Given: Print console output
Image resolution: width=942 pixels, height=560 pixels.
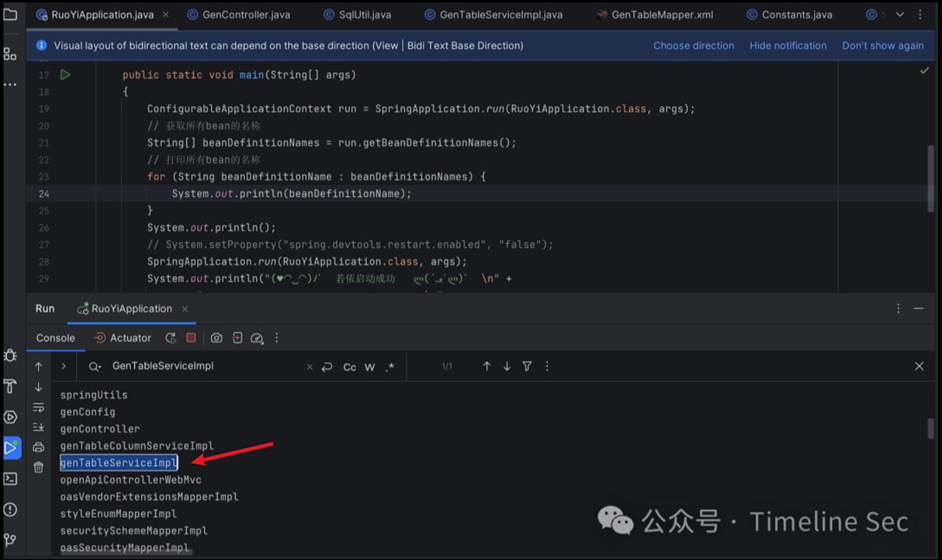Looking at the screenshot, I should (39, 448).
